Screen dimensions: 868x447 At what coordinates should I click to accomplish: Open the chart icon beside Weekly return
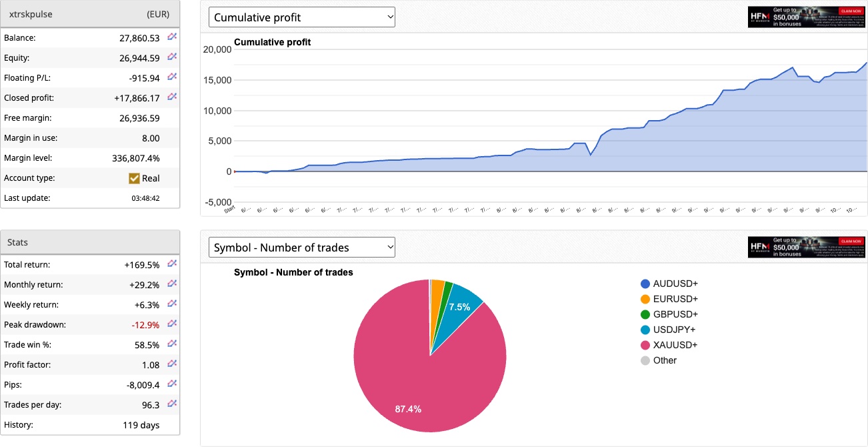(x=172, y=304)
